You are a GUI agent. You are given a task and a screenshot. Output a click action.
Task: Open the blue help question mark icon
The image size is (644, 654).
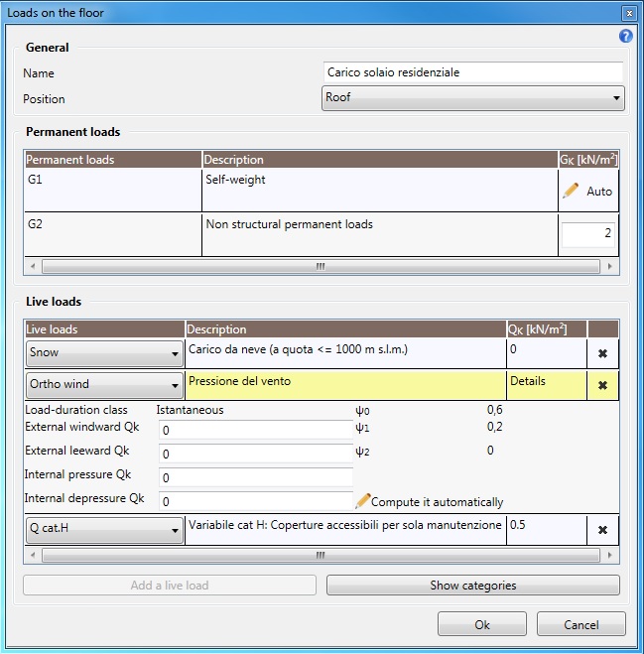[x=625, y=37]
